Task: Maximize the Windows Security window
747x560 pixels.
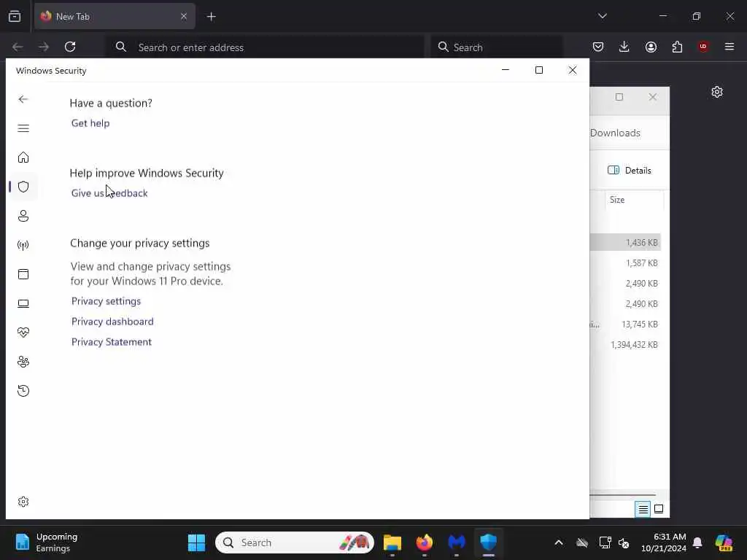Action: 539,70
